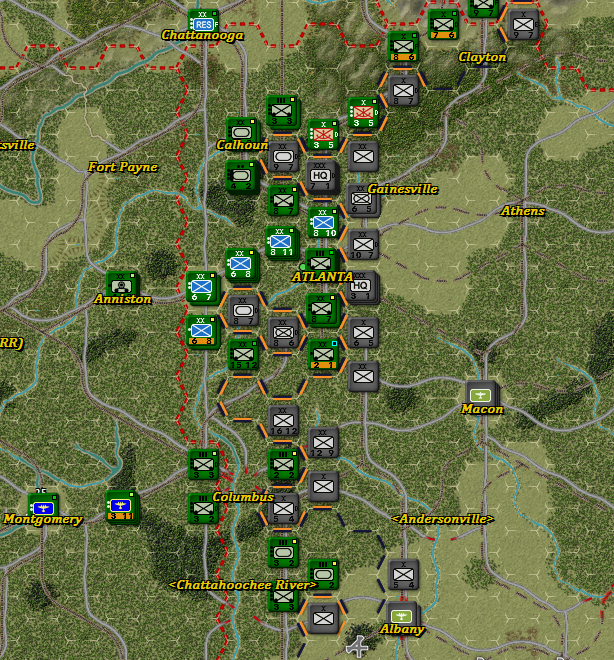Click the gray airplane silhouette below Albany
614x660 pixels.
(x=357, y=646)
